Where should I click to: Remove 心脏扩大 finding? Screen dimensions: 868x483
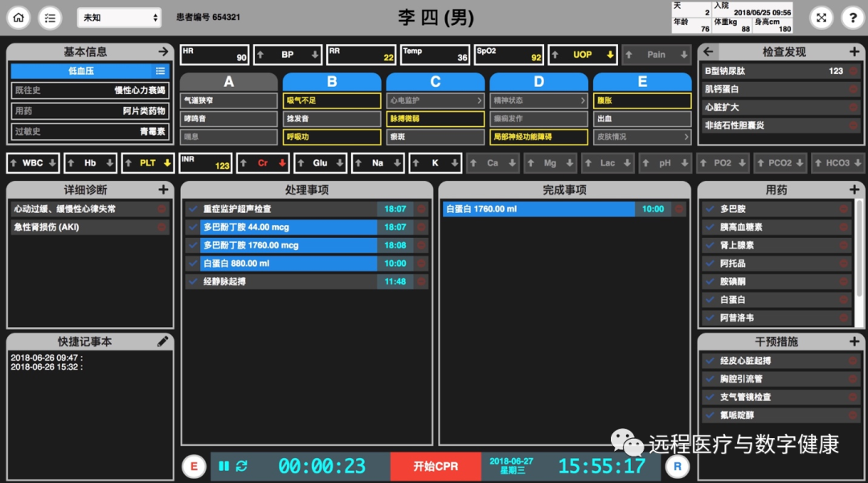(x=854, y=108)
